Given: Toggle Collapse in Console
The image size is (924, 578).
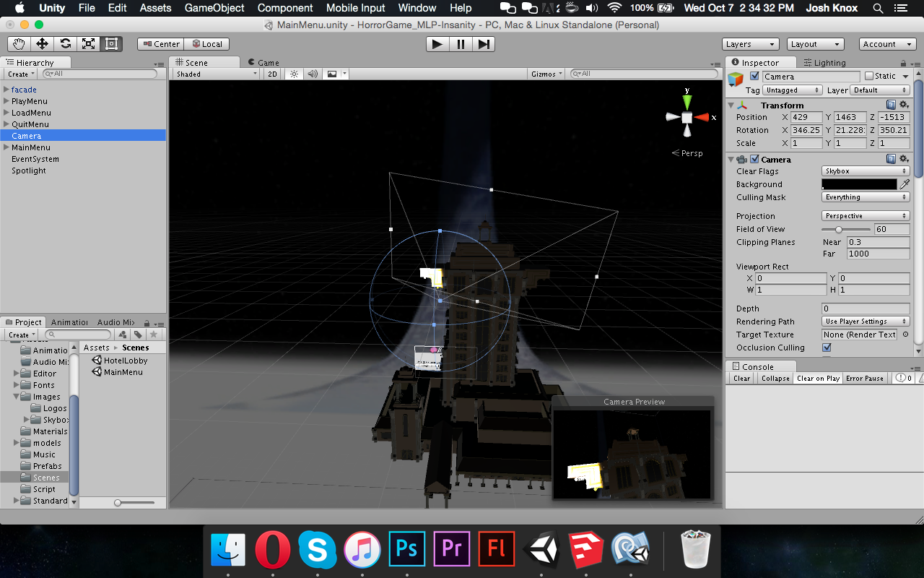Looking at the screenshot, I should (775, 379).
